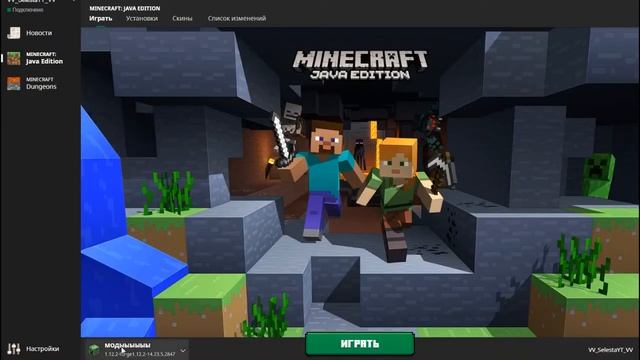Image resolution: width=640 pixels, height=360 pixels.
Task: Click the Подключение connection status text
Action: click(28, 10)
